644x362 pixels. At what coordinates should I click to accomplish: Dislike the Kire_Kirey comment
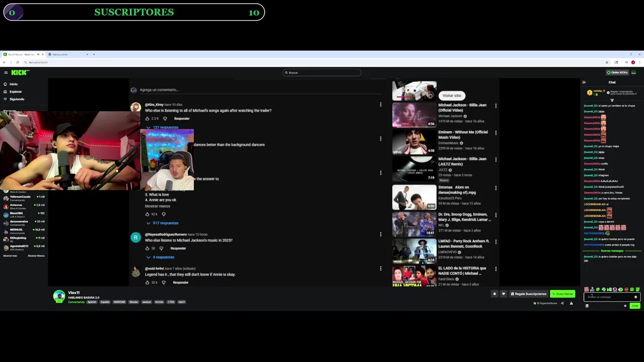[165, 119]
